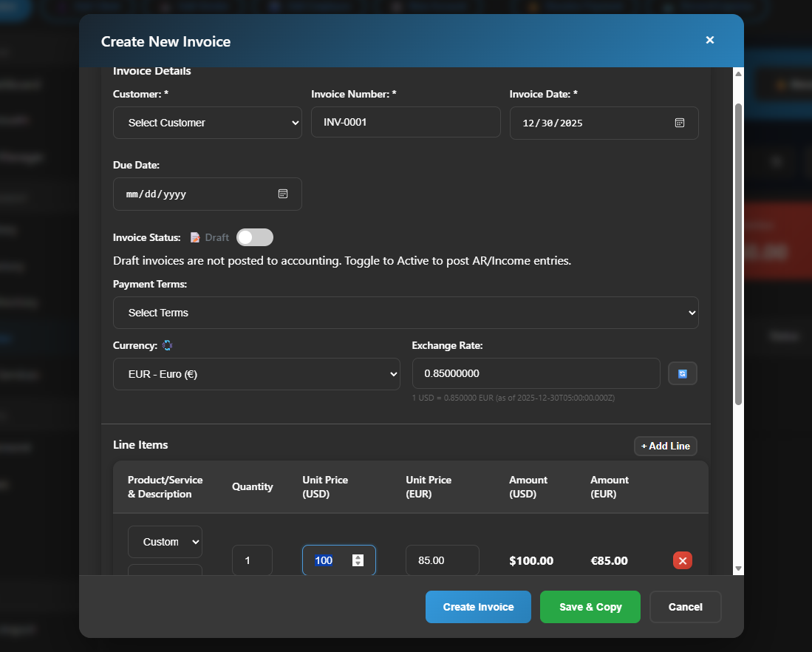Select the Invoice Number field
812x652 pixels.
coord(406,122)
